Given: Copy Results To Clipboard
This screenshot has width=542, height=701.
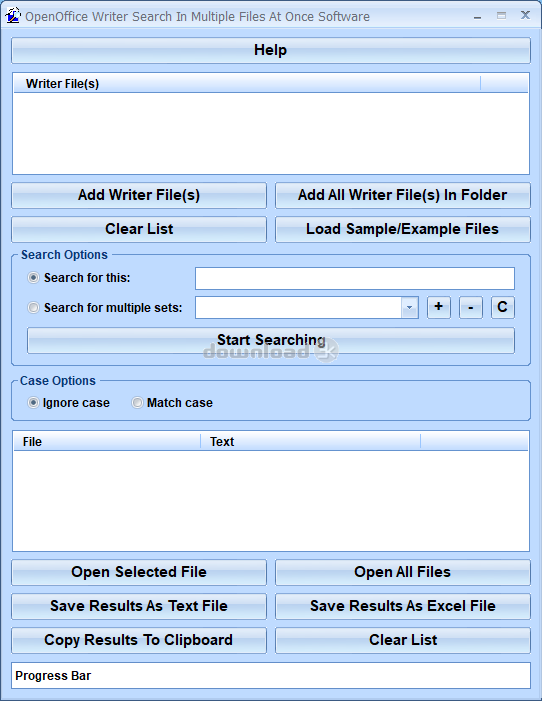Looking at the screenshot, I should pos(139,640).
